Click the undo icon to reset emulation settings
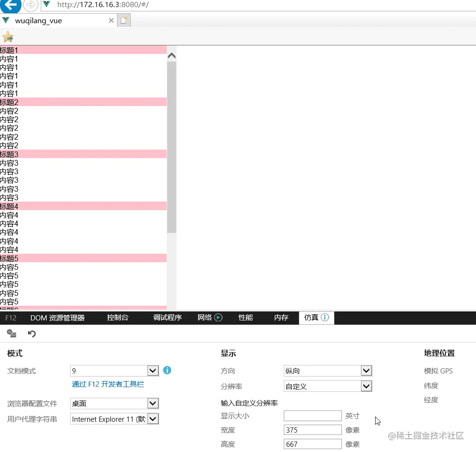The width and height of the screenshot is (476, 452). point(31,334)
